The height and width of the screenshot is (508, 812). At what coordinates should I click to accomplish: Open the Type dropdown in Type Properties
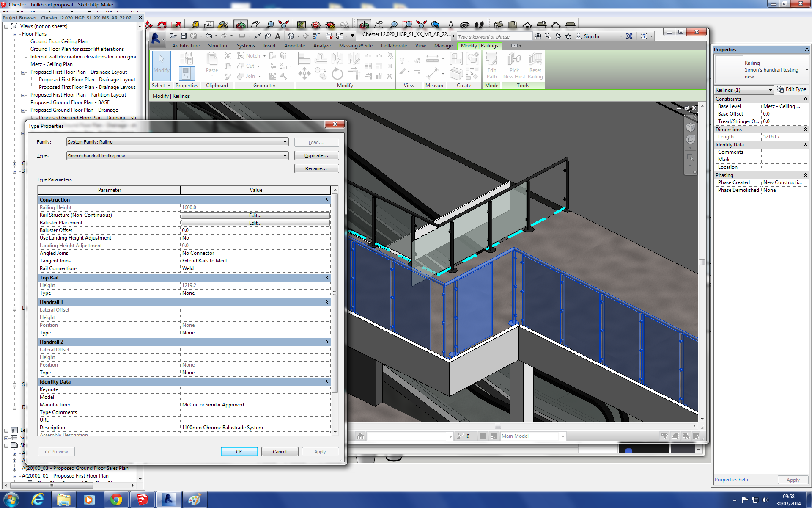285,156
